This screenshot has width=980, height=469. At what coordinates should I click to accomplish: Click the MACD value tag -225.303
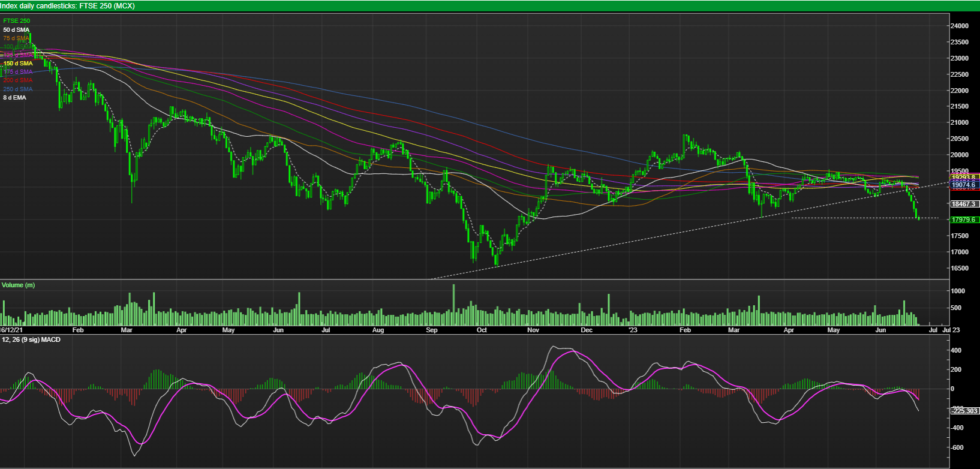[965, 411]
